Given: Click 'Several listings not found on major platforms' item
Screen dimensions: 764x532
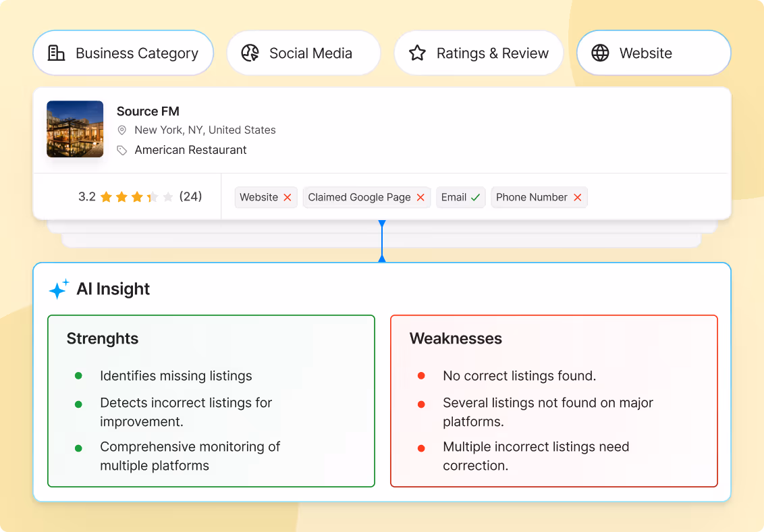Looking at the screenshot, I should coord(547,412).
